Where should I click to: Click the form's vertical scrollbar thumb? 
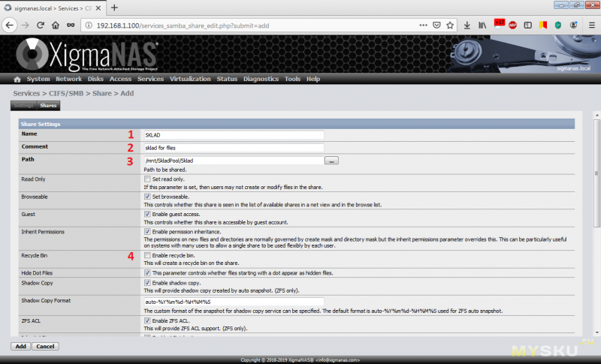596,173
